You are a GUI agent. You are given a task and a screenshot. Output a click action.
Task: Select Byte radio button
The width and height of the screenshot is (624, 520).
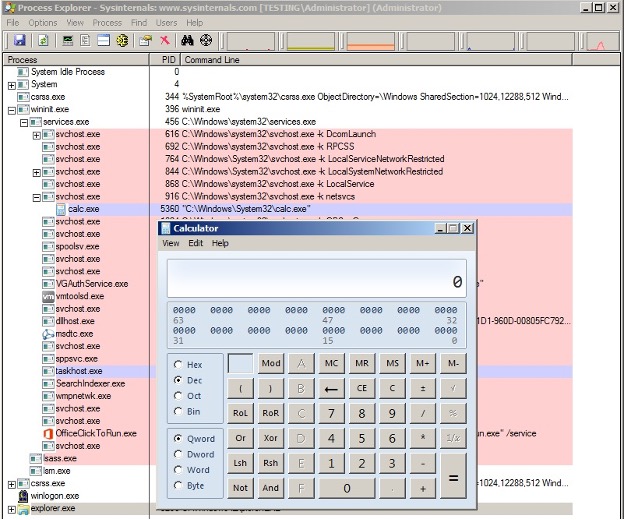click(x=178, y=485)
